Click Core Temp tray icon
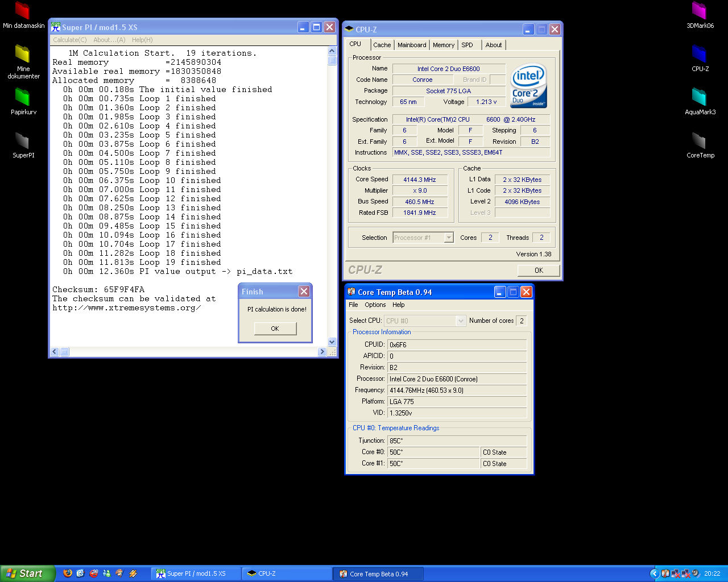 [665, 573]
